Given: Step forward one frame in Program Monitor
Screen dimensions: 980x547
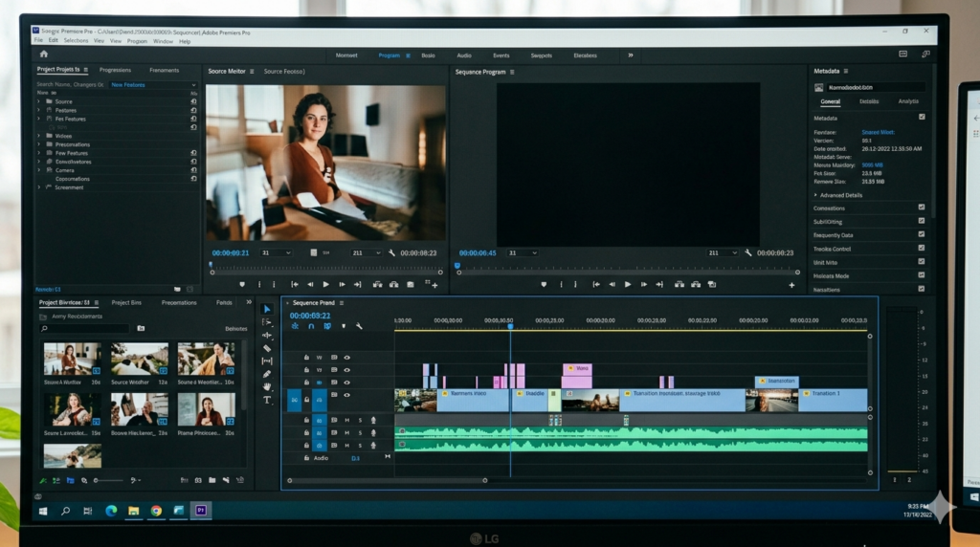Looking at the screenshot, I should 644,284.
